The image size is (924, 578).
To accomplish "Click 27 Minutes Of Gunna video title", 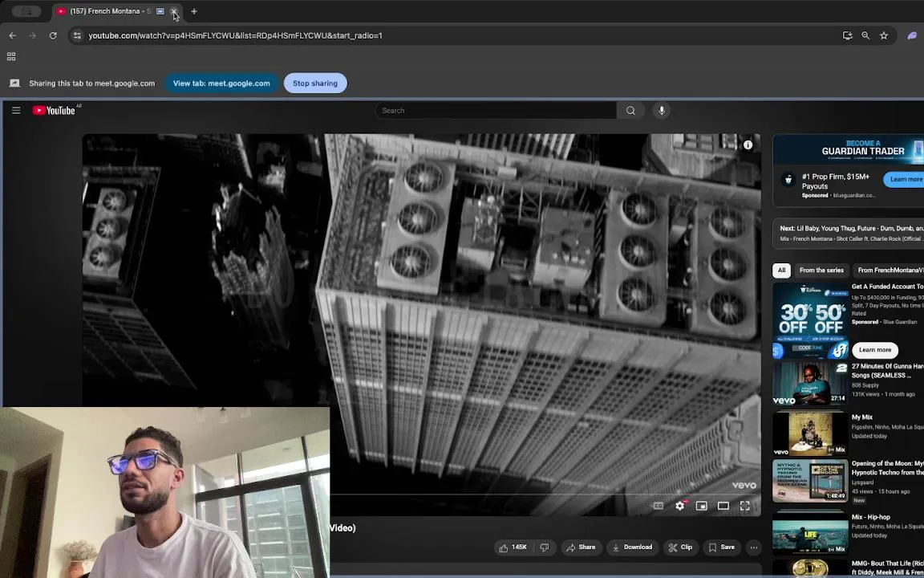I will click(x=887, y=370).
